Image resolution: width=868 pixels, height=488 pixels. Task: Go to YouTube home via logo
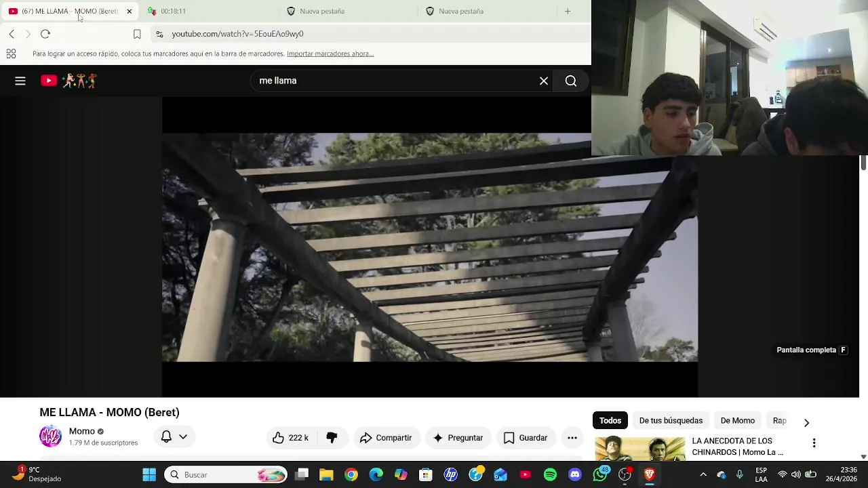point(68,81)
